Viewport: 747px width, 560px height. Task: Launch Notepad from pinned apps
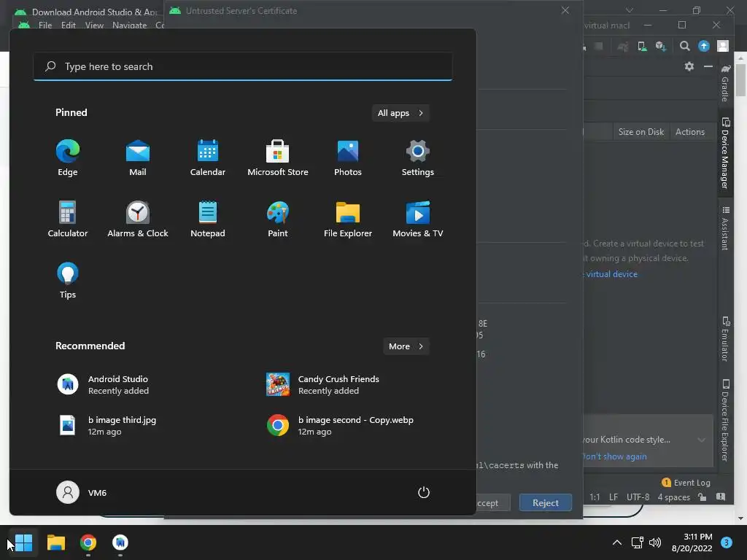click(208, 219)
